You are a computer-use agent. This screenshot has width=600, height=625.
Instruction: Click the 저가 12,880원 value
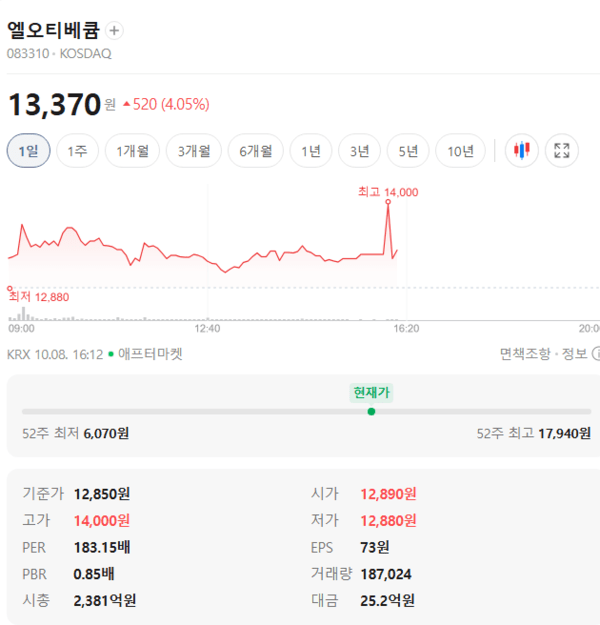(388, 521)
